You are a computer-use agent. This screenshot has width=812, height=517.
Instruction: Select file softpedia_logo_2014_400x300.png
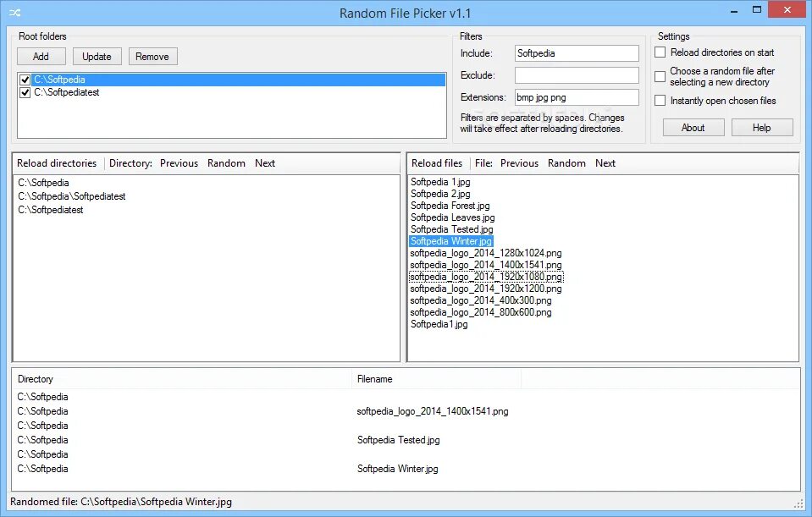(x=481, y=300)
